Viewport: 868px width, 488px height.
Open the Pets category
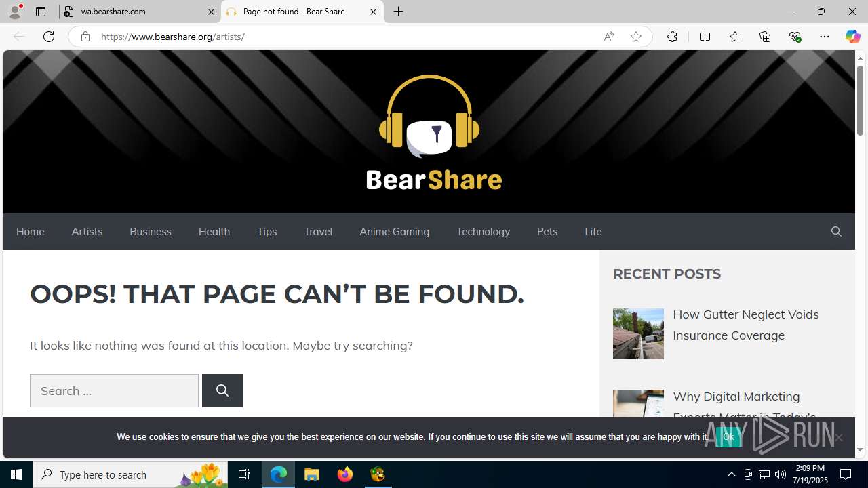tap(547, 232)
